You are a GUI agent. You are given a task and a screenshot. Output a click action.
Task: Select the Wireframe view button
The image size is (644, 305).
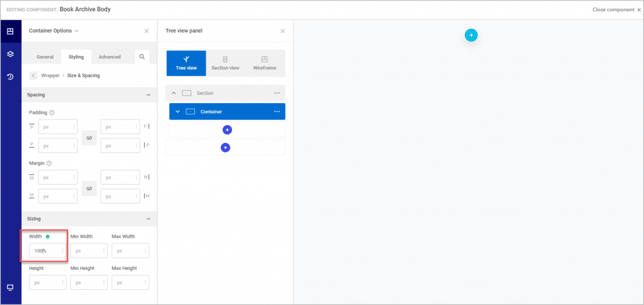pyautogui.click(x=264, y=63)
